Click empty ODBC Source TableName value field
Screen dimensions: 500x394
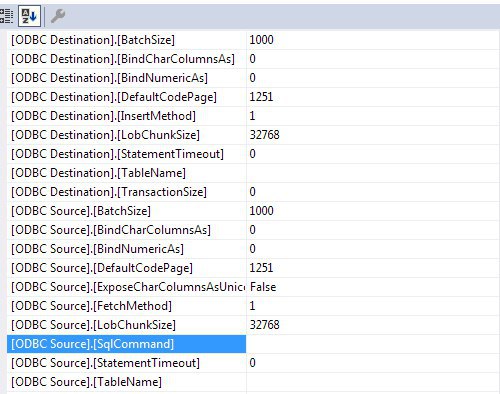[373, 382]
